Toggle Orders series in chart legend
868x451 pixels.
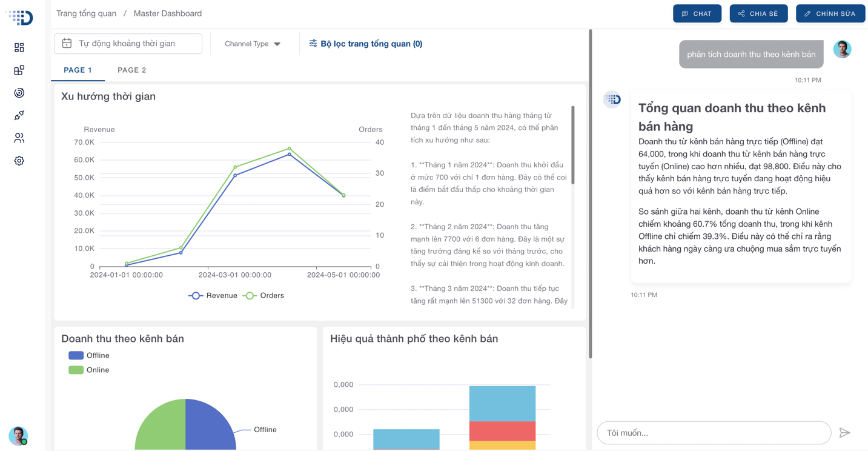(x=263, y=296)
